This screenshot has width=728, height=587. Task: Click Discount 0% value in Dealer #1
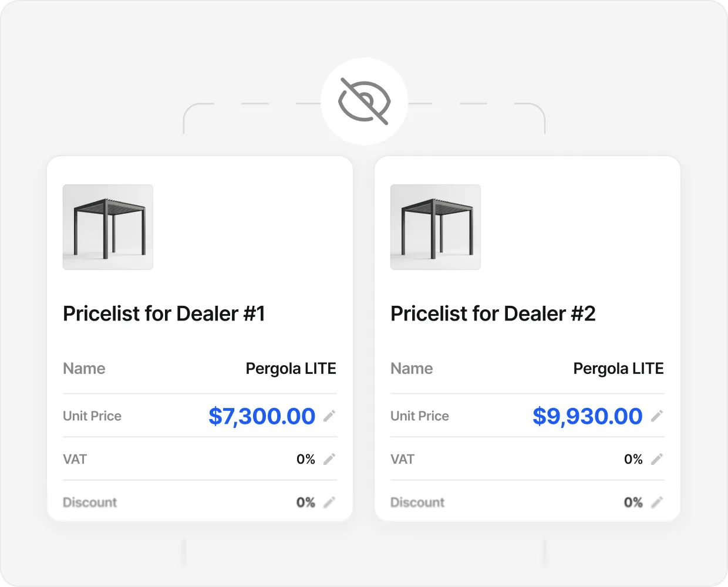coord(306,502)
